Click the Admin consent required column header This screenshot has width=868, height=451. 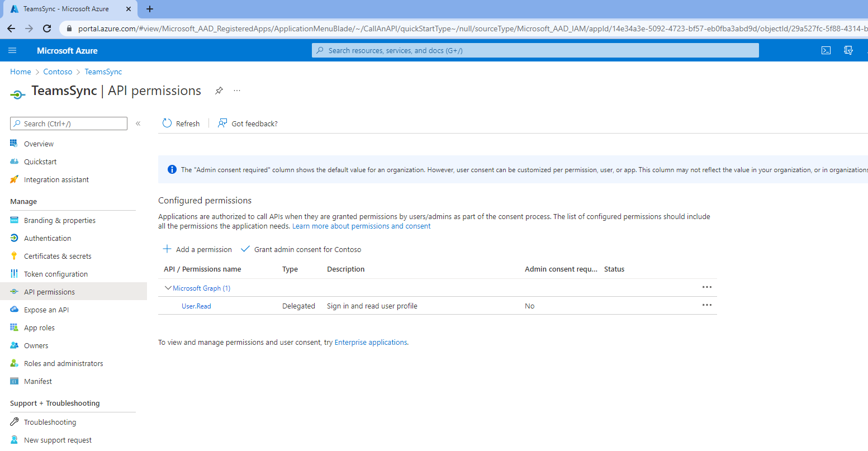coord(561,269)
